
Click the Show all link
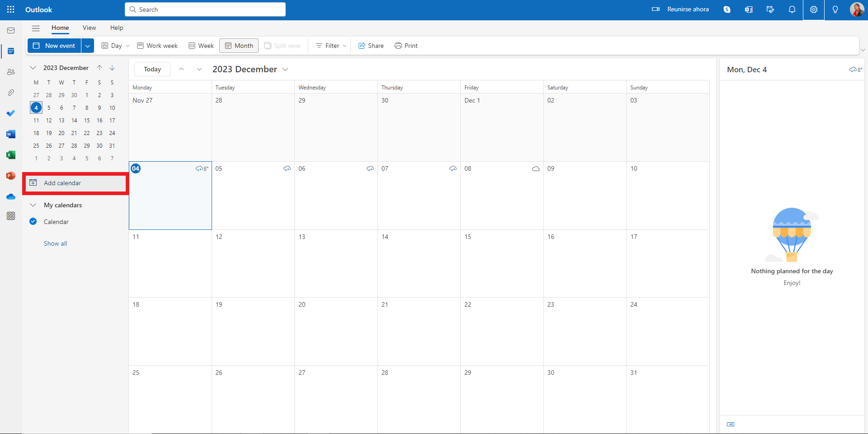coord(55,243)
